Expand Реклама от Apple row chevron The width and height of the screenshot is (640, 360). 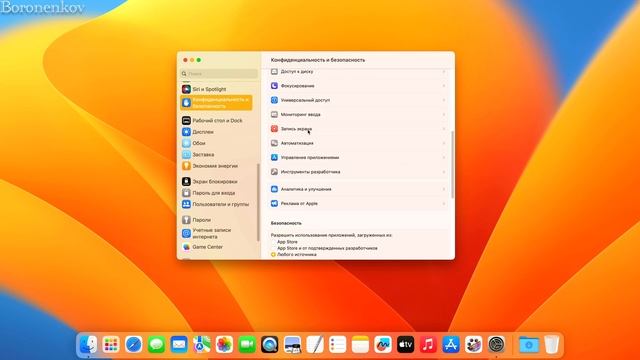[444, 204]
